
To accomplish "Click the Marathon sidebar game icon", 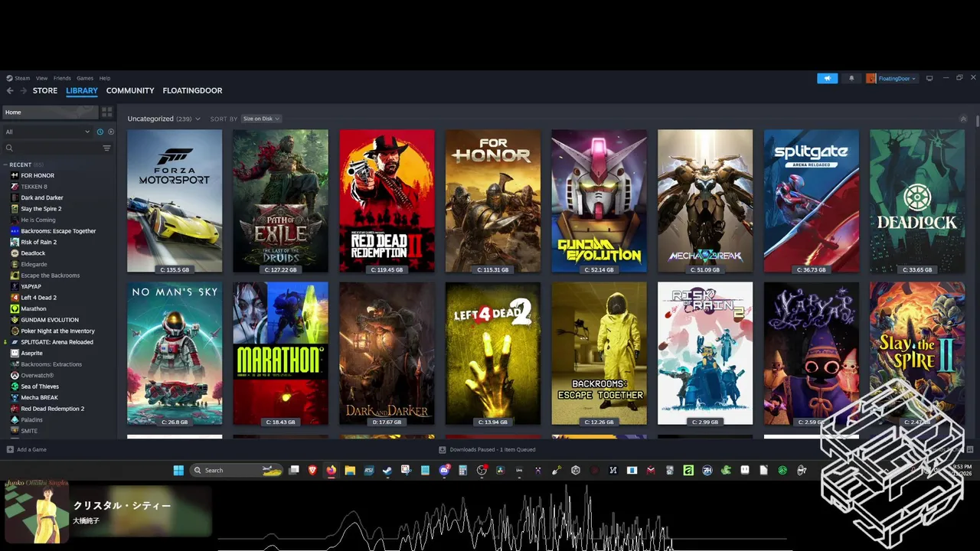I will pos(15,308).
